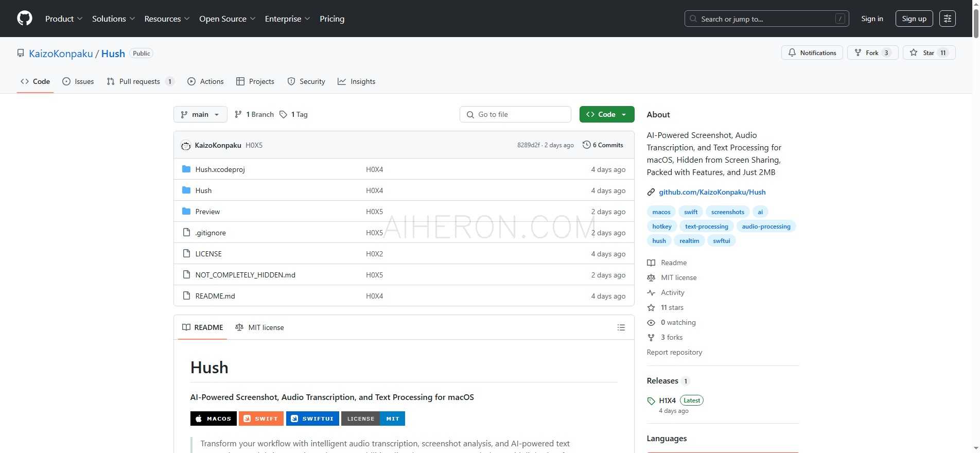This screenshot has height=453, width=980.
Task: Open the Activity link in About
Action: (673, 292)
